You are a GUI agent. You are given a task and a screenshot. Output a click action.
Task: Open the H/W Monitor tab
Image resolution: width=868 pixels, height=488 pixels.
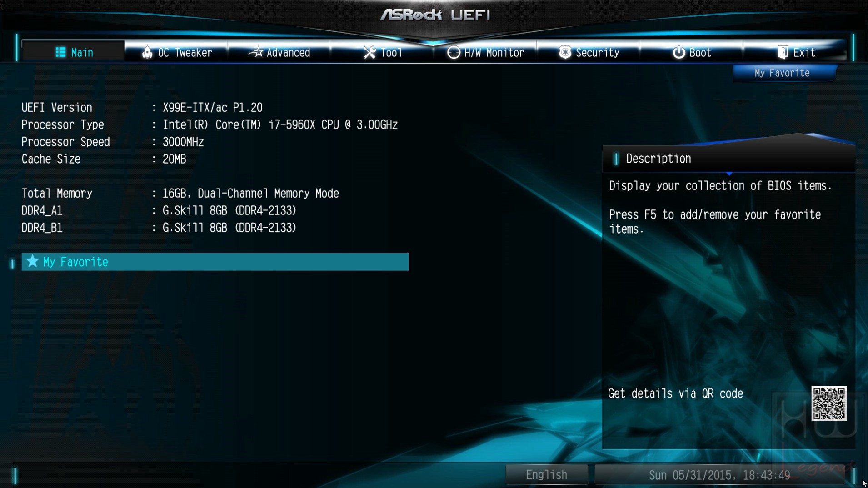tap(485, 52)
